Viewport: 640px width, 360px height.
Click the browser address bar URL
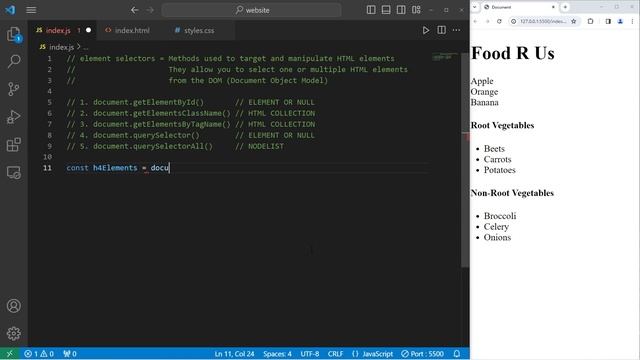[543, 21]
